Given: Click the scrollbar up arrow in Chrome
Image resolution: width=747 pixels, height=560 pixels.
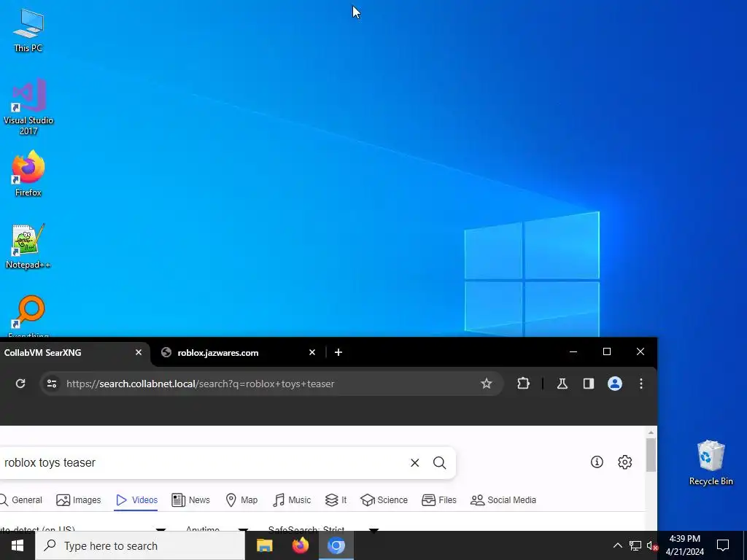Looking at the screenshot, I should (651, 432).
